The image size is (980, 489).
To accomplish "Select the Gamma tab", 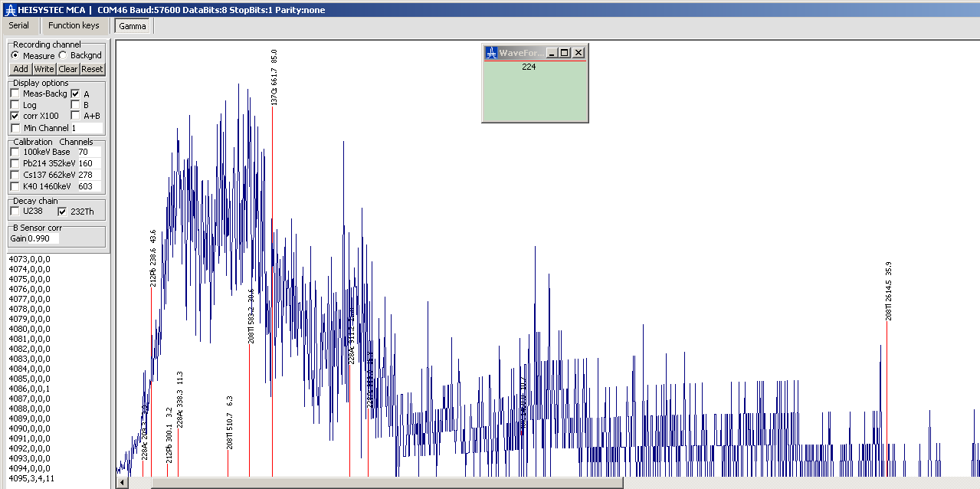I will coord(133,26).
